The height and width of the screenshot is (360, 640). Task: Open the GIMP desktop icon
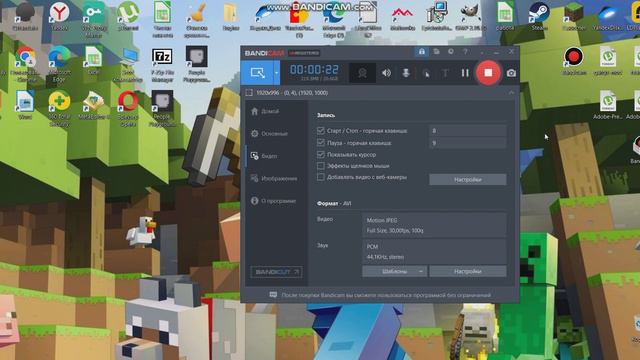[471, 16]
